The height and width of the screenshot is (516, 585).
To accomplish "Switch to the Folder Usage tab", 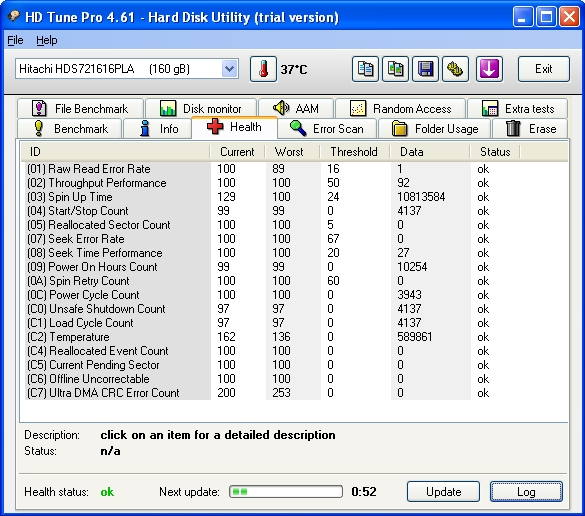I will [x=435, y=129].
